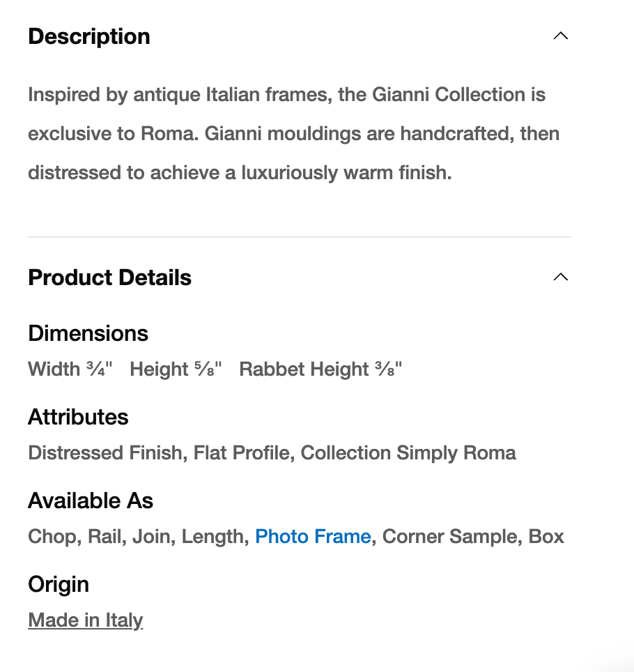634x672 pixels.
Task: Click the Collection Simply Roma attribute
Action: tap(408, 453)
